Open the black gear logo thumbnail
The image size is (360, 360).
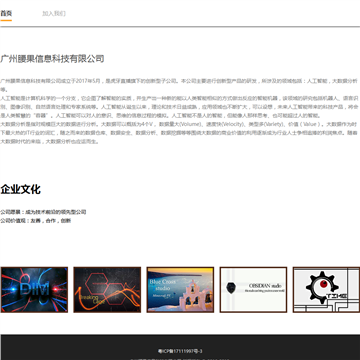pos(326,290)
